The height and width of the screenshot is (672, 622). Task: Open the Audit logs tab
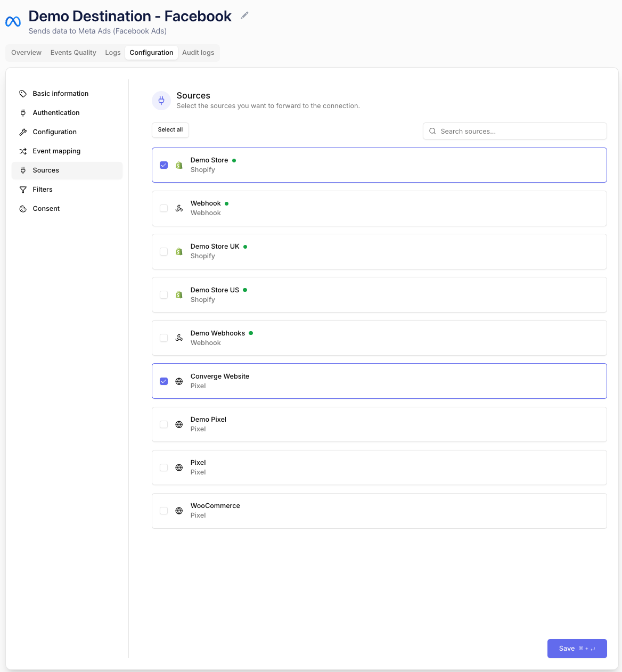(x=198, y=53)
